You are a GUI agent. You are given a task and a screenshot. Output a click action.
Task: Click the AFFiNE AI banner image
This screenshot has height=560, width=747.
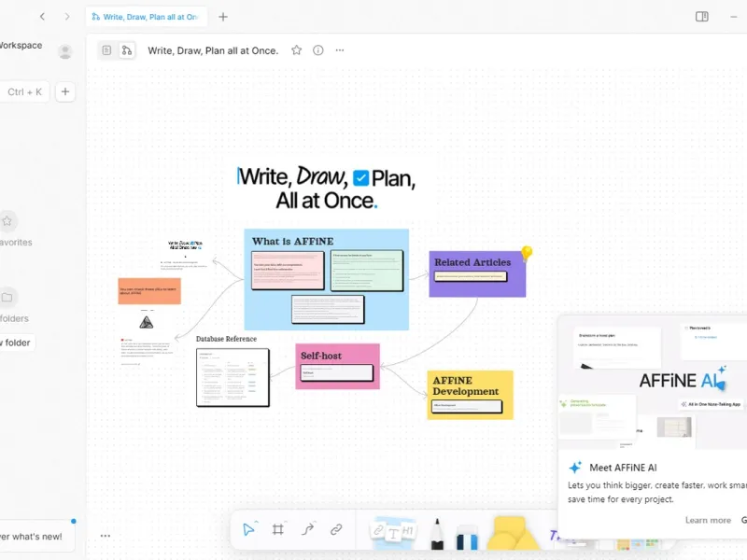pos(653,382)
